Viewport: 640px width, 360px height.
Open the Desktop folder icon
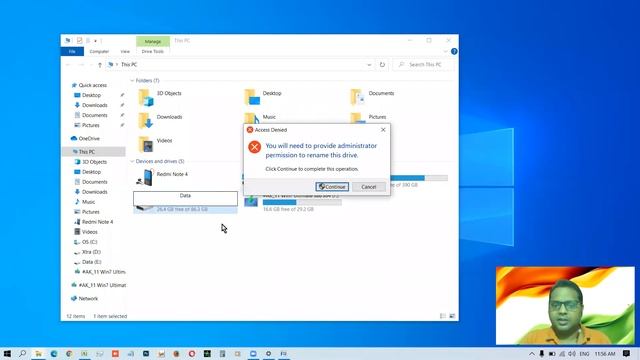252,98
